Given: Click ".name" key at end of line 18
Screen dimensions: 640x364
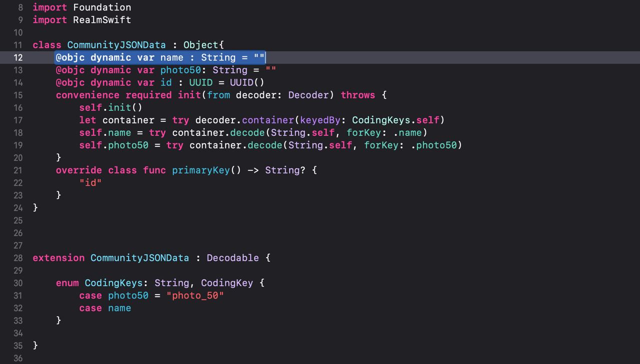Looking at the screenshot, I should (407, 132).
